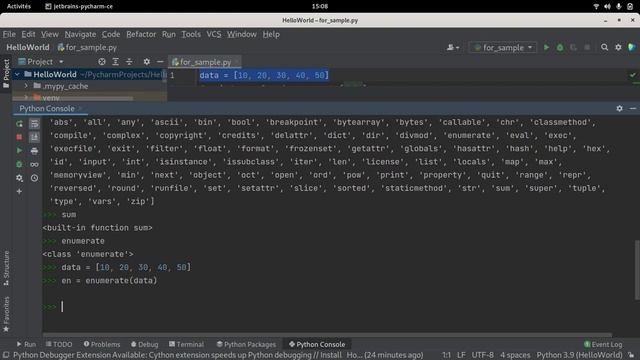Print the console output
Image resolution: width=640 pixels, height=360 pixels.
click(x=34, y=151)
